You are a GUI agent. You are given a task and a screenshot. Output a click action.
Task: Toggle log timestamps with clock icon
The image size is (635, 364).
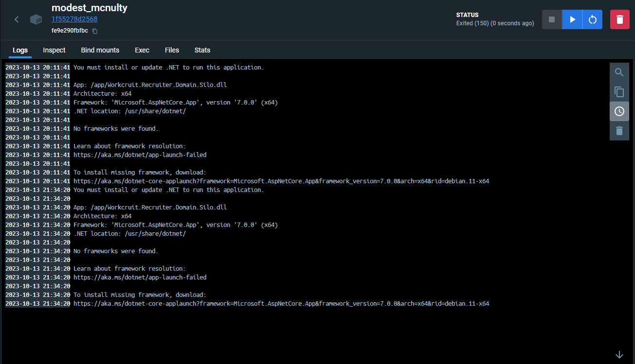tap(619, 111)
